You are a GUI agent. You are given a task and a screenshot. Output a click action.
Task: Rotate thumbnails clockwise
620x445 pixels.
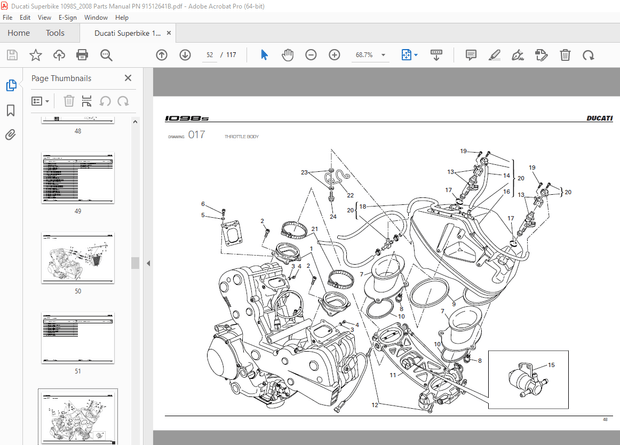point(123,101)
